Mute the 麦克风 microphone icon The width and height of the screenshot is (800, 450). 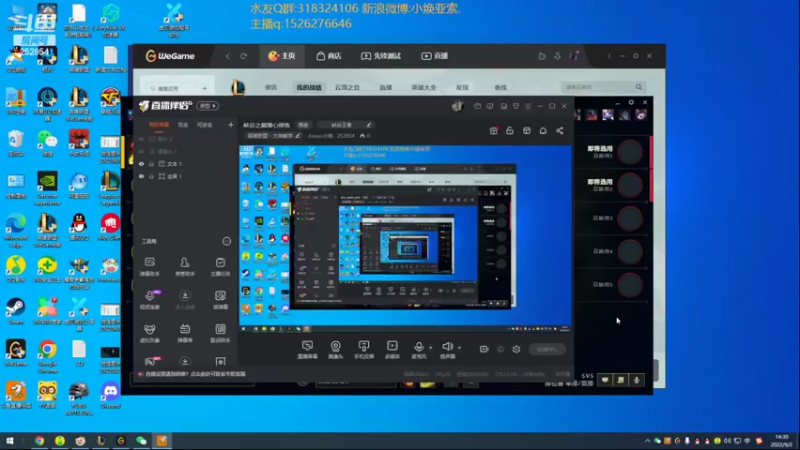pos(419,346)
